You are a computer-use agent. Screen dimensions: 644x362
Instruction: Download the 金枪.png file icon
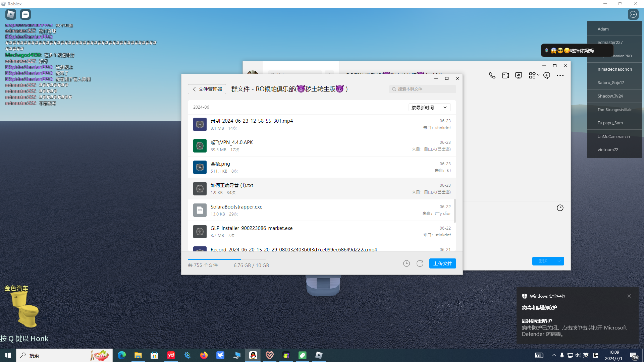click(200, 167)
